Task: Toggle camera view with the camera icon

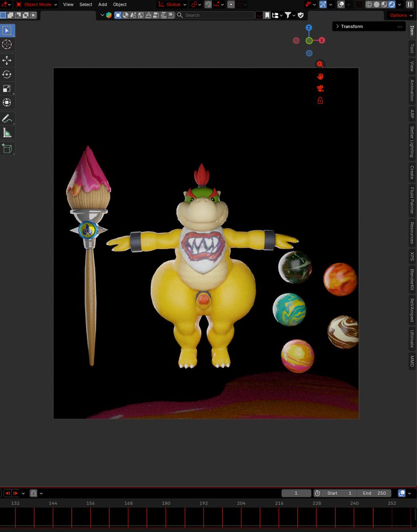Action: point(320,88)
